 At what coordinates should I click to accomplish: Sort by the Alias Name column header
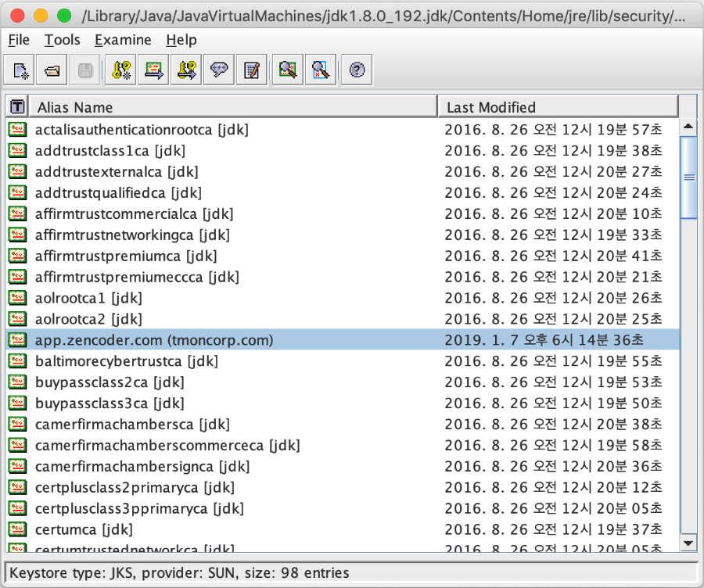[233, 107]
